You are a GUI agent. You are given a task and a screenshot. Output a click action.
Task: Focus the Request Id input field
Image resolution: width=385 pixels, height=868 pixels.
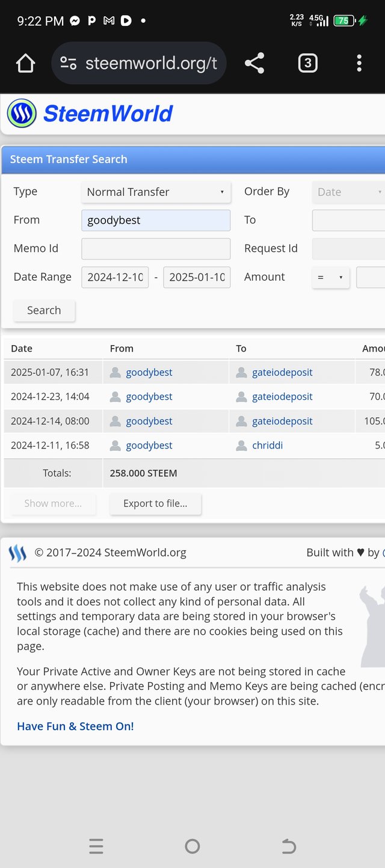click(348, 248)
